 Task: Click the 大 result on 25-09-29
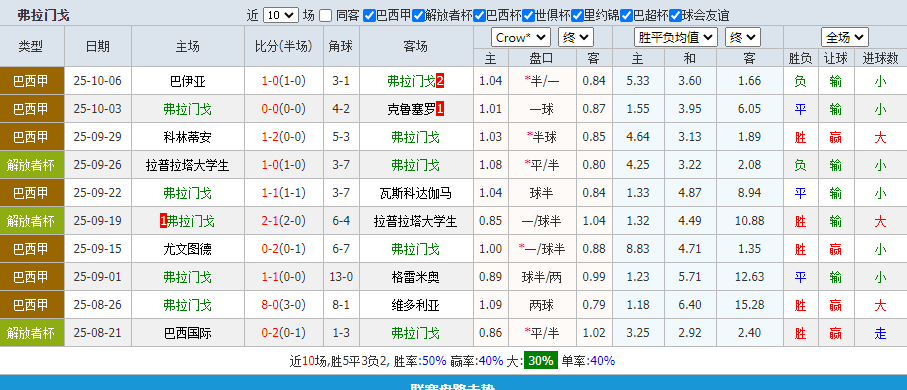coord(880,137)
